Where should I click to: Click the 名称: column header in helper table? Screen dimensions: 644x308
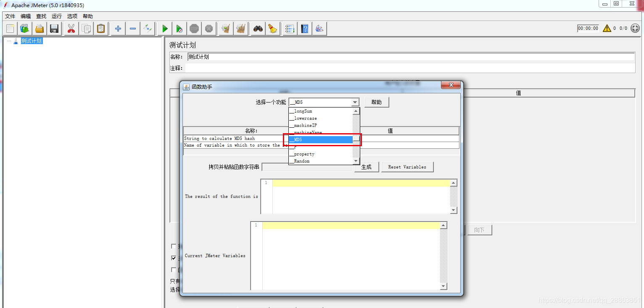pos(251,131)
